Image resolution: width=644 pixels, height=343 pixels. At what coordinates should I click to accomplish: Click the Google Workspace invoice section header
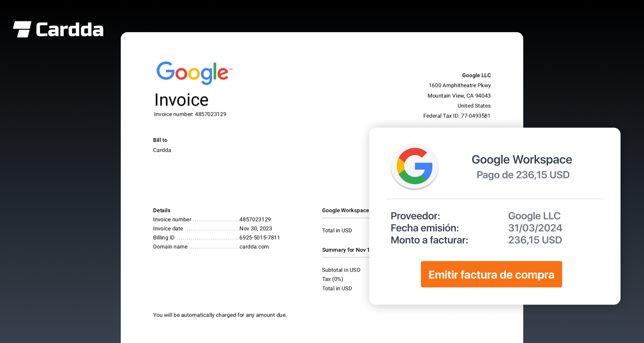point(345,210)
